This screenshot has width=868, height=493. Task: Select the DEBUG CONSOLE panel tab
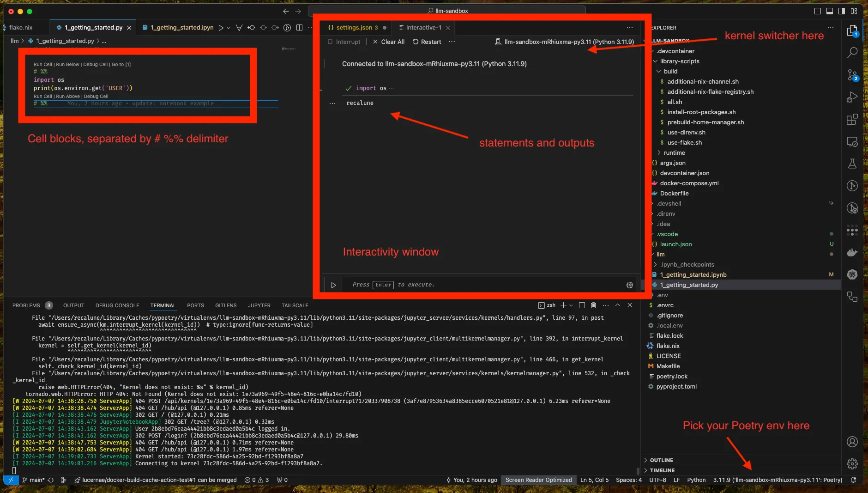117,305
